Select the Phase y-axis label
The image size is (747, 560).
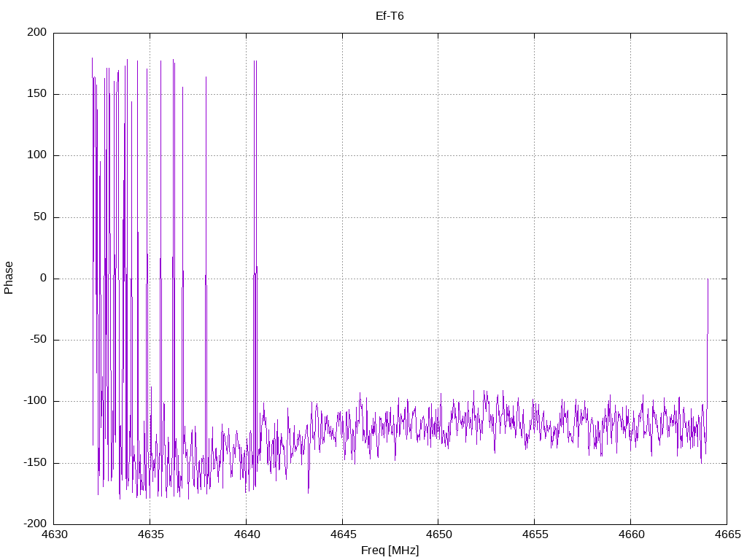click(x=9, y=278)
